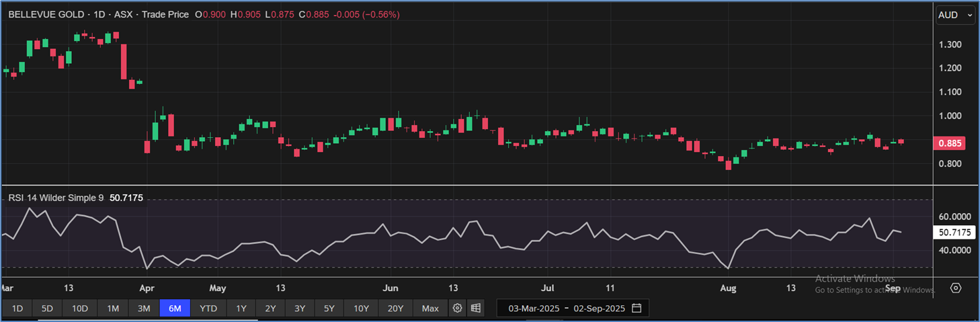Viewport: 980px width, 322px height.
Task: Click the table view icon beside the gear
Action: 476,309
